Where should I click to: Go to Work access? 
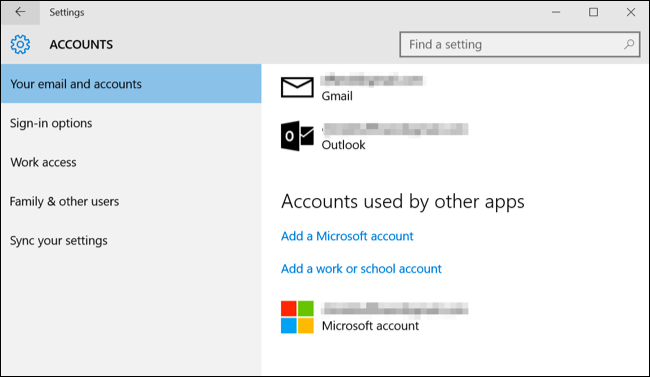131,162
